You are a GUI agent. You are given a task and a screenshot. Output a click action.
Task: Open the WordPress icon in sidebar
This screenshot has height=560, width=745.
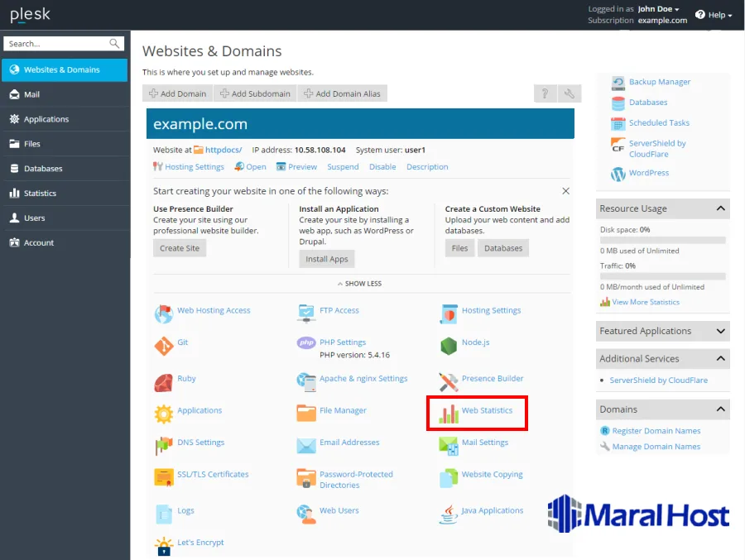pyautogui.click(x=618, y=174)
